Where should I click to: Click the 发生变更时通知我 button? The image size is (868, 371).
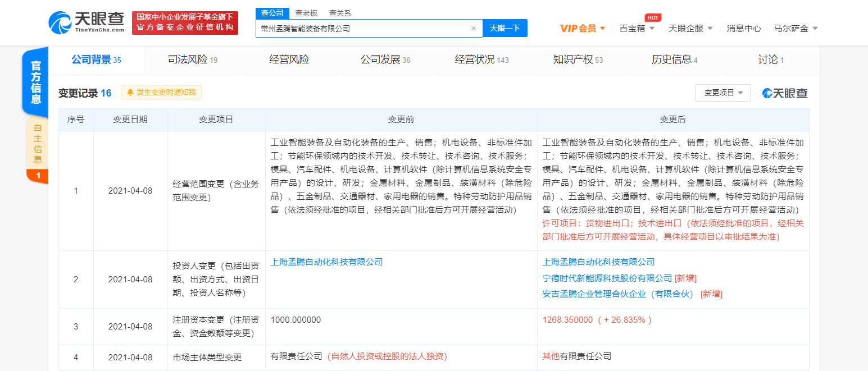click(x=161, y=93)
